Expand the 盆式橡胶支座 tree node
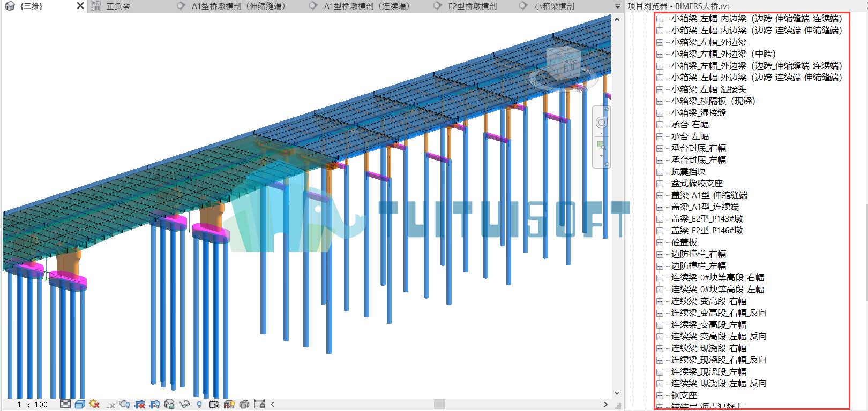Image resolution: width=868 pixels, height=411 pixels. (660, 184)
